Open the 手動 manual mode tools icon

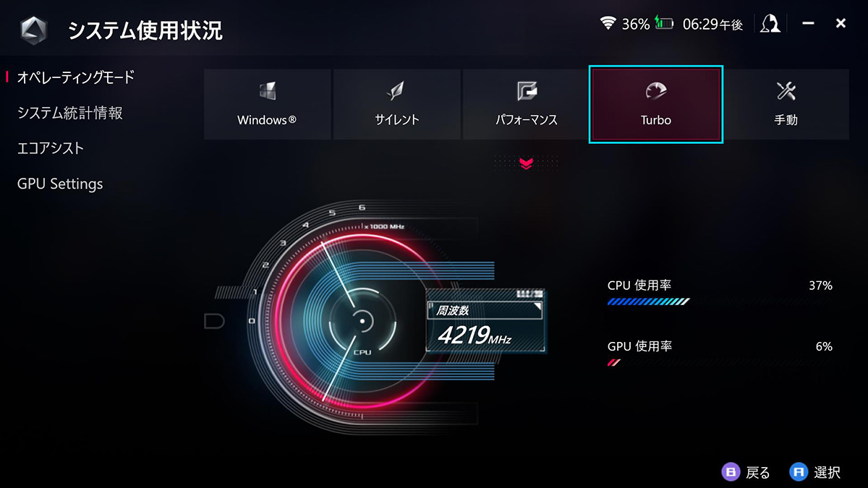click(x=786, y=91)
